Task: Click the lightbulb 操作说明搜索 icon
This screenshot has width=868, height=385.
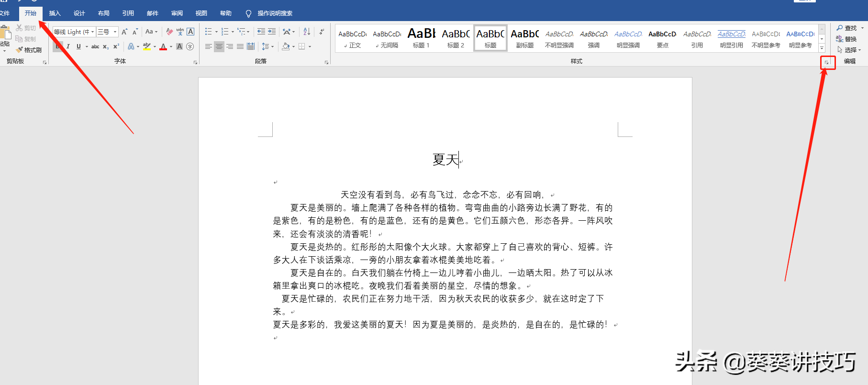Action: [248, 13]
